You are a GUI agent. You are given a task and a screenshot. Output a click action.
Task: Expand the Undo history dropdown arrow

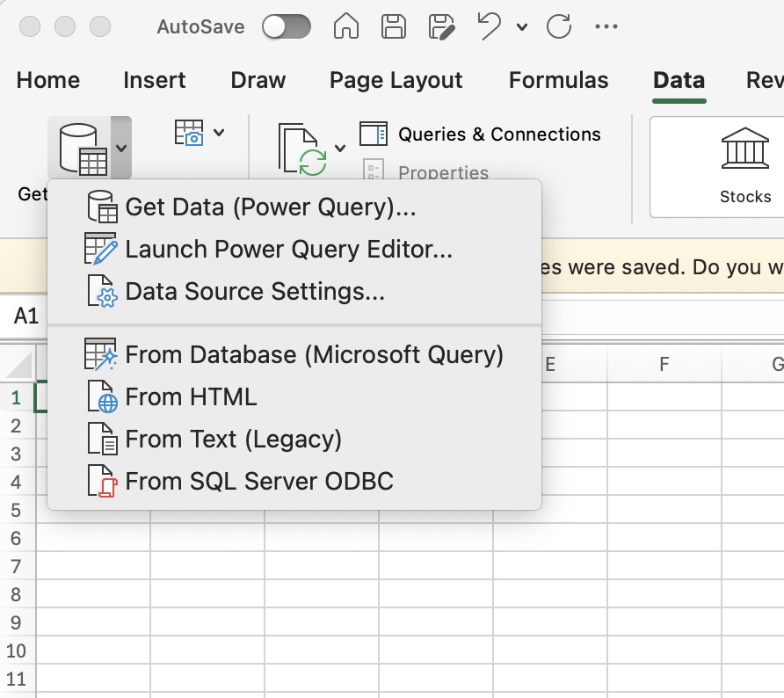tap(522, 27)
